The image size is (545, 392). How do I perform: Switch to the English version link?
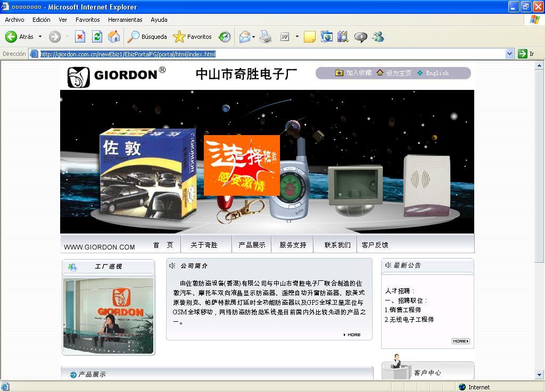pyautogui.click(x=433, y=73)
